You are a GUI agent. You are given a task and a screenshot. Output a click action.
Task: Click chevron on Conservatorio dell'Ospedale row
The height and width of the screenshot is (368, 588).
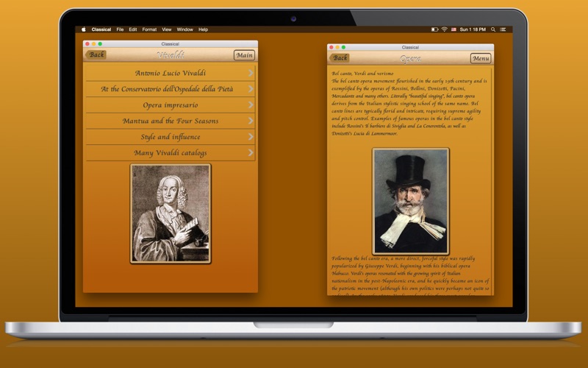(x=251, y=89)
